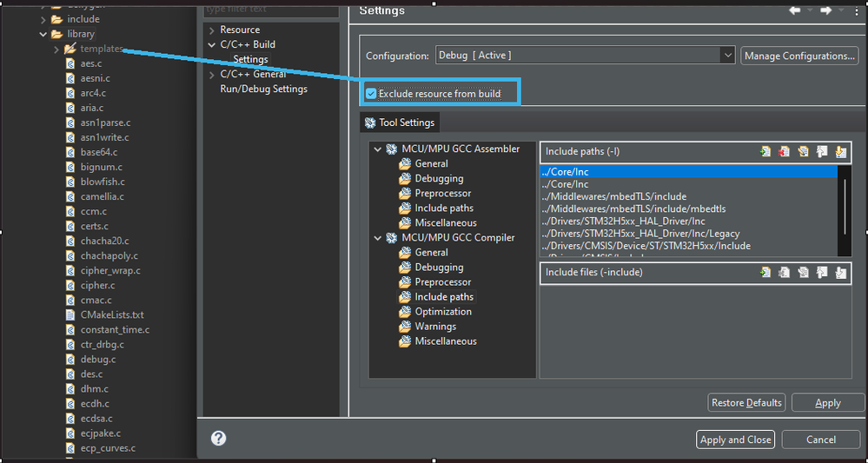Click the Tool Settings tab gear icon

click(x=370, y=122)
